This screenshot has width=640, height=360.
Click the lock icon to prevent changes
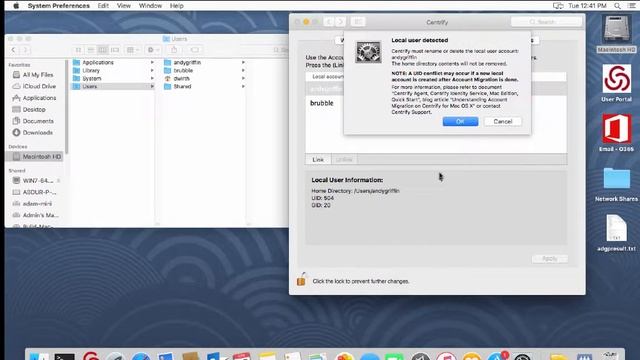[x=301, y=280]
